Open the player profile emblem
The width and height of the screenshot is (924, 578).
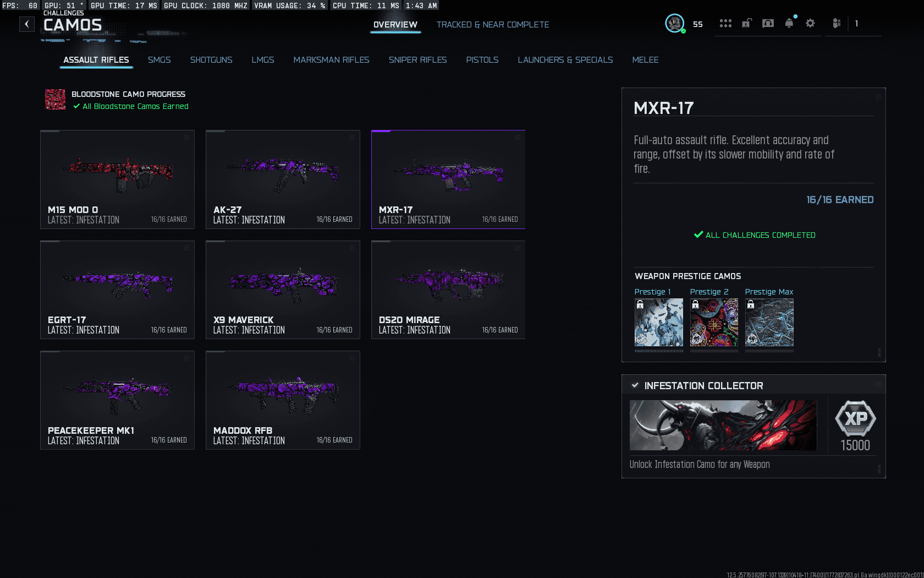pyautogui.click(x=674, y=24)
